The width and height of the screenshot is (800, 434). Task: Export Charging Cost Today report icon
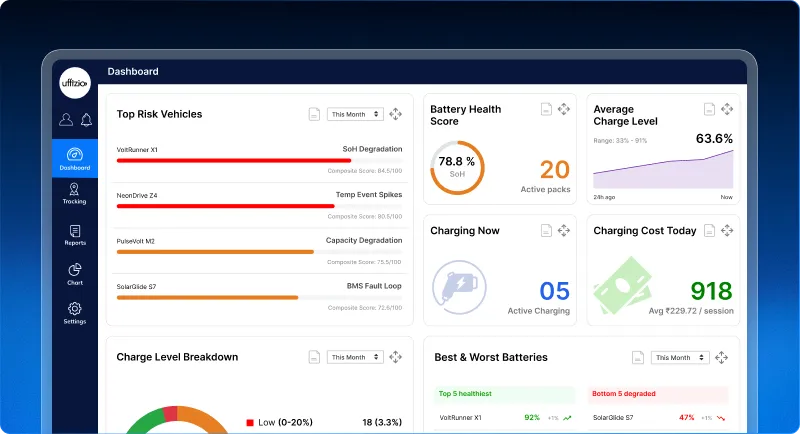pyautogui.click(x=709, y=231)
